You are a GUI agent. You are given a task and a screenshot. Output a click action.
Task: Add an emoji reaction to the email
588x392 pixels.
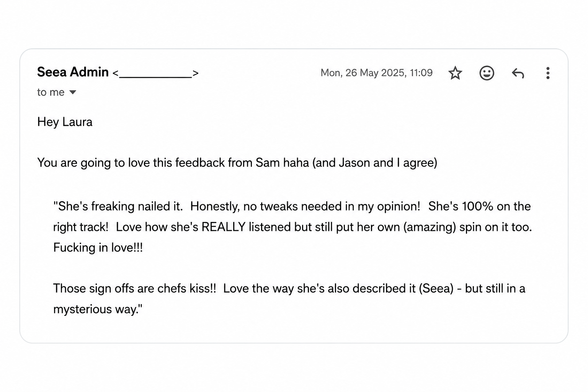487,73
